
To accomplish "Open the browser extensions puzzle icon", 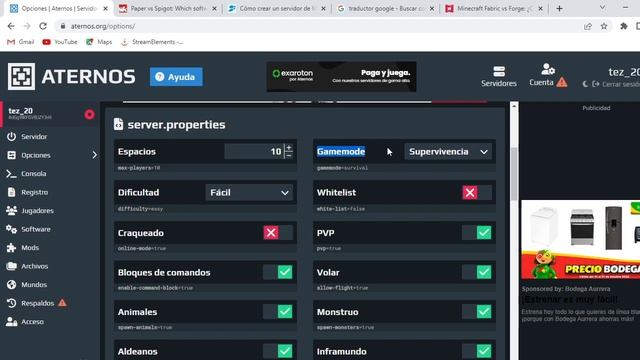I will click(624, 26).
